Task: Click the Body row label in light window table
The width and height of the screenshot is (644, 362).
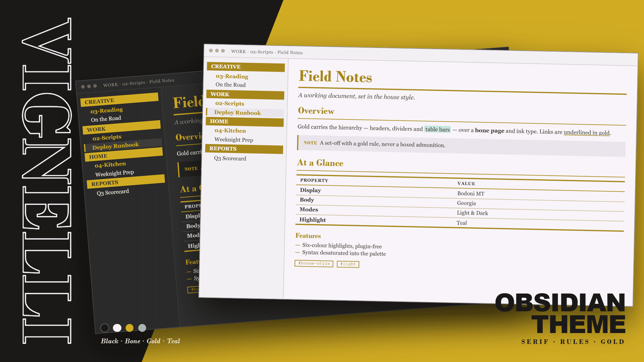Action: tap(307, 200)
